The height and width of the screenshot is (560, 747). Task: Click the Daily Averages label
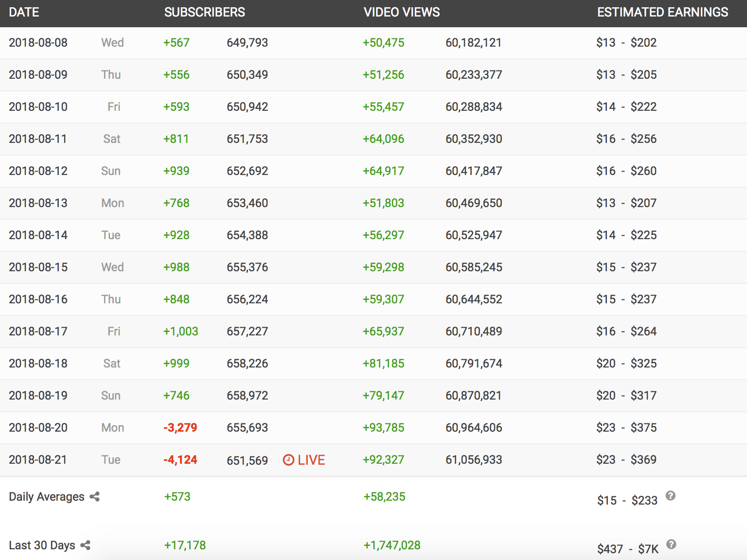47,497
